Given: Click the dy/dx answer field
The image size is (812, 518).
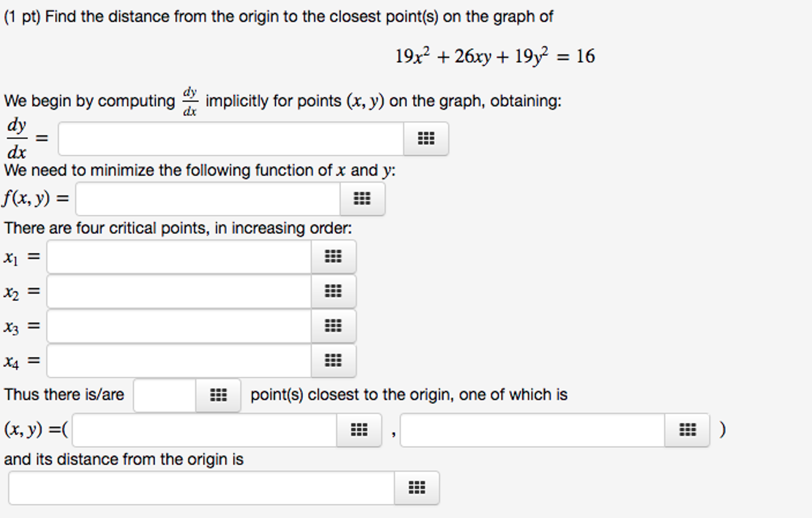Looking at the screenshot, I should pos(230,138).
